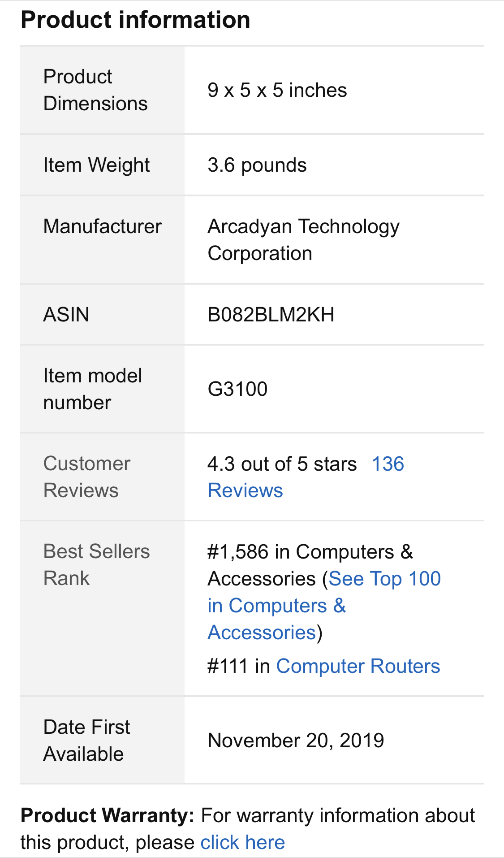Click the bold Product Warranty text
The image size is (504, 858).
coord(107,816)
